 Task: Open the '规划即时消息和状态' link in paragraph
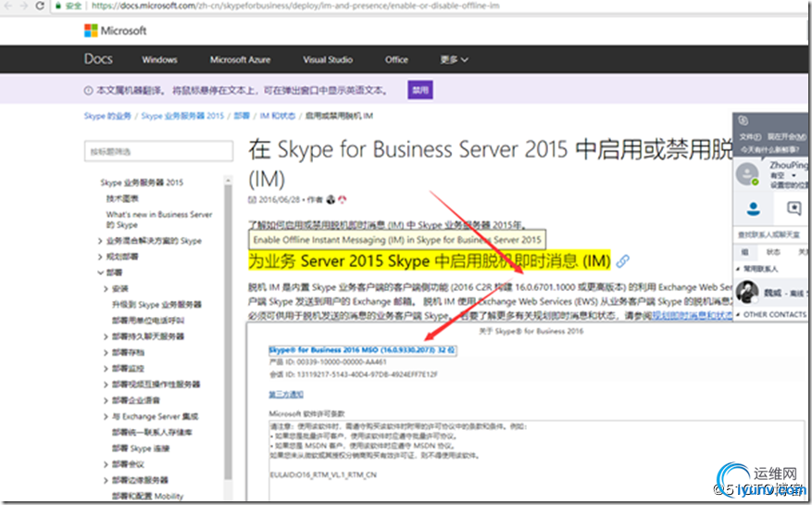coord(693,316)
